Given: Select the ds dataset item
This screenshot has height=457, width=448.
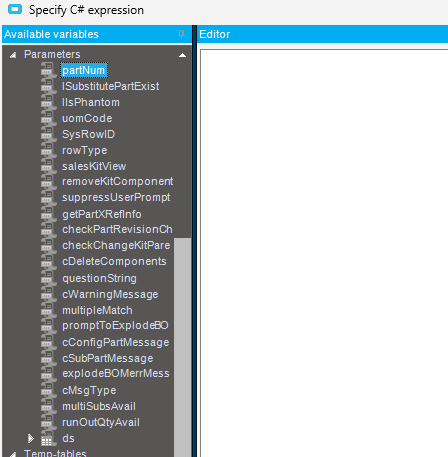Looking at the screenshot, I should point(68,438).
